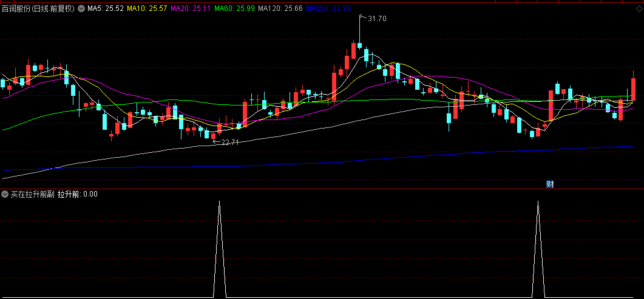This screenshot has height=299, width=644.
Task: Select the 百润股份(日线.前复权) chart title
Action: tap(38, 8)
